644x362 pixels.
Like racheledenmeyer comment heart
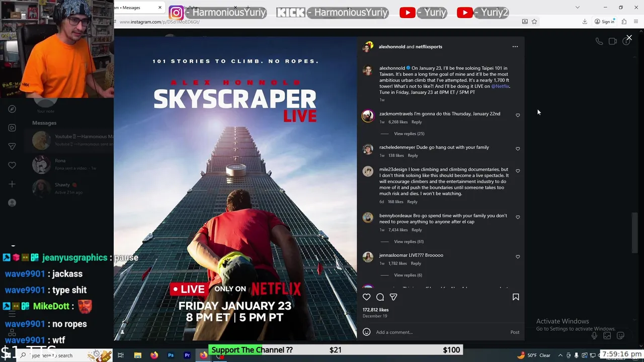click(518, 149)
